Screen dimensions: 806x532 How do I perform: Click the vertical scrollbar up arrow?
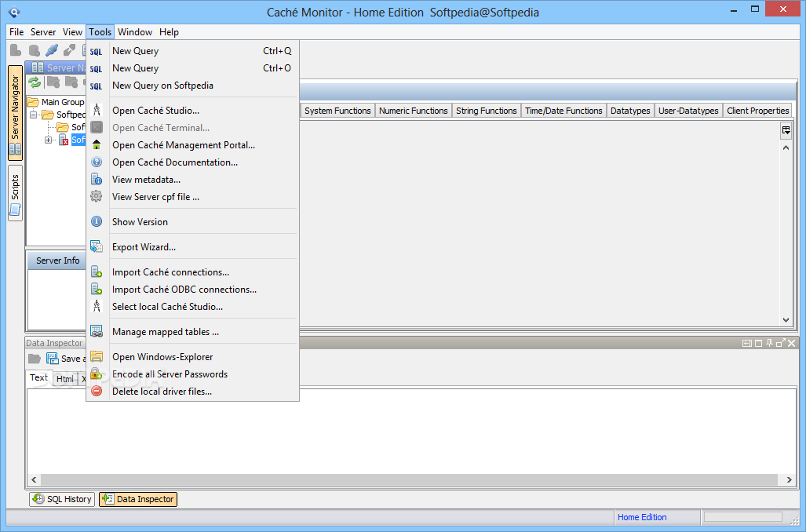[x=786, y=148]
